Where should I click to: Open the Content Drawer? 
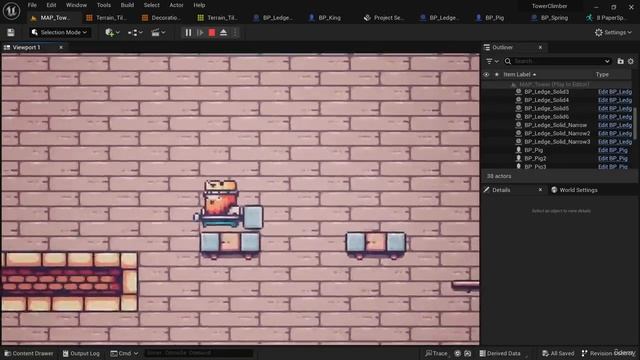tap(29, 353)
